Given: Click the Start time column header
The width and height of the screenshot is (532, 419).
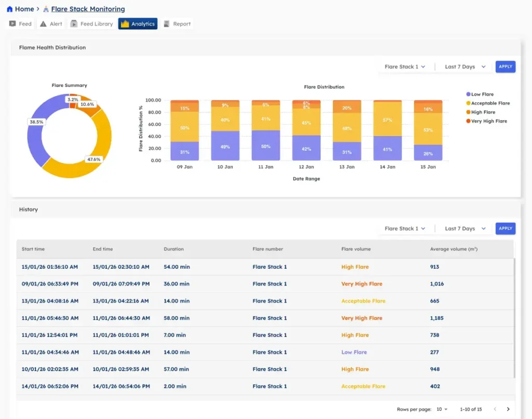Looking at the screenshot, I should coord(33,249).
